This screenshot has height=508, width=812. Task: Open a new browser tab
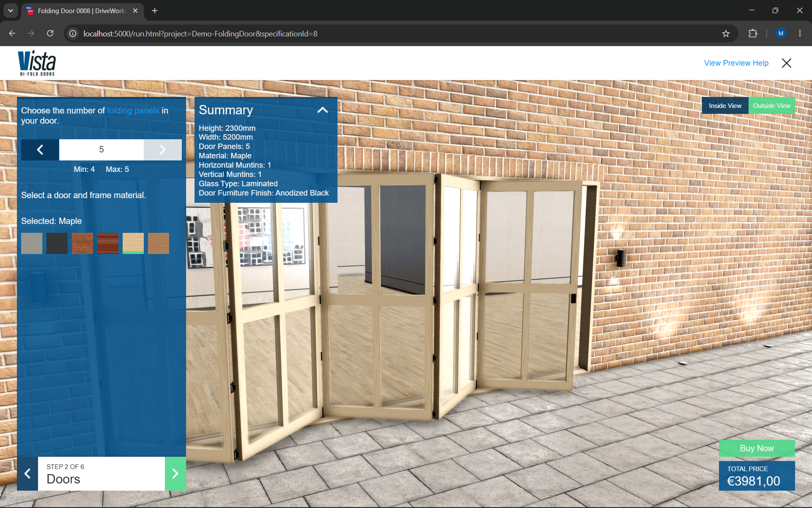155,11
